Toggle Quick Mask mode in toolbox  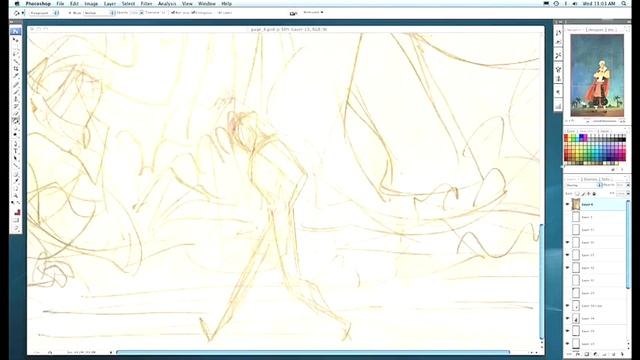tap(16, 220)
